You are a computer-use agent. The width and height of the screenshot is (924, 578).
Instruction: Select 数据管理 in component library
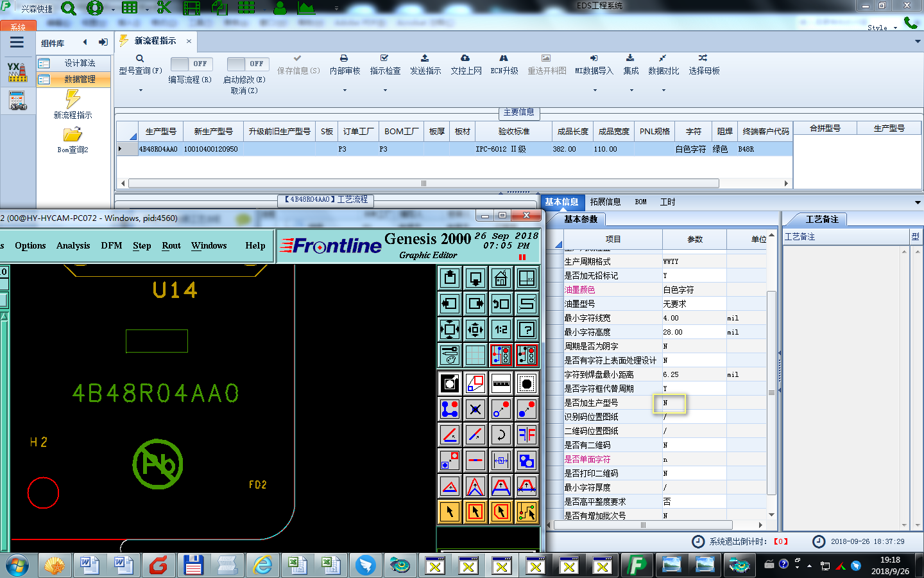click(x=73, y=79)
